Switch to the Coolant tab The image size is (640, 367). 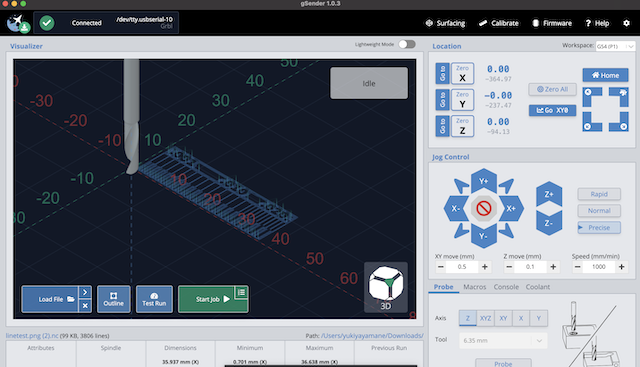(538, 287)
